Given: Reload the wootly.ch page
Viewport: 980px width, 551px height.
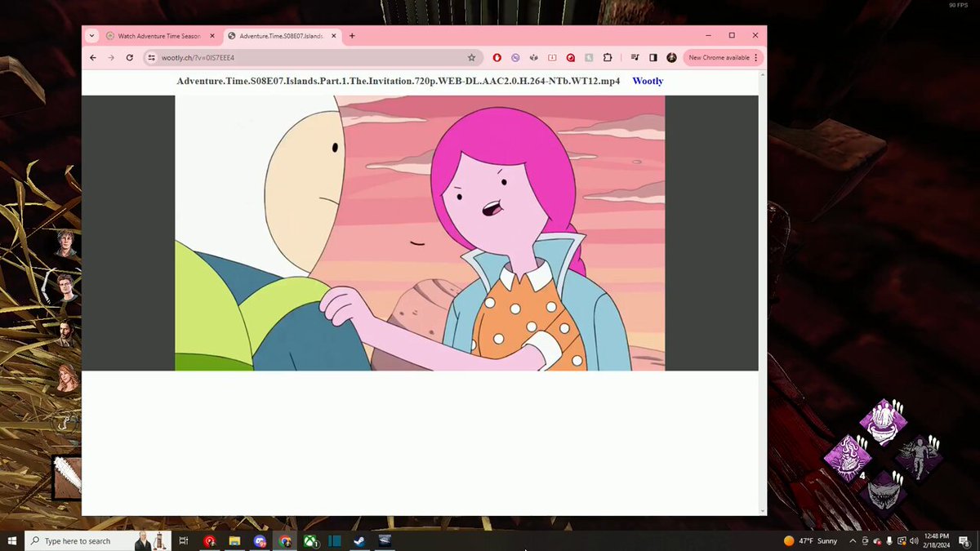Looking at the screenshot, I should click(129, 58).
